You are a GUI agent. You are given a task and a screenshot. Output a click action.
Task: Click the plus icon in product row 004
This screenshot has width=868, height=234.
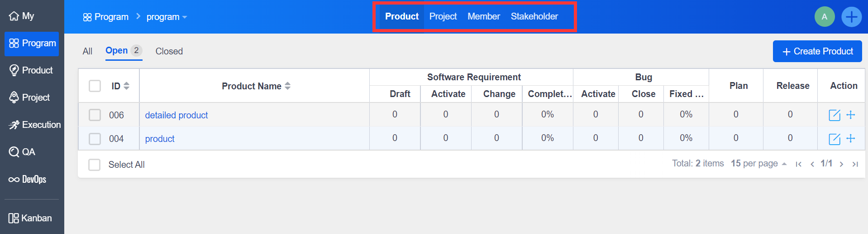pyautogui.click(x=851, y=138)
